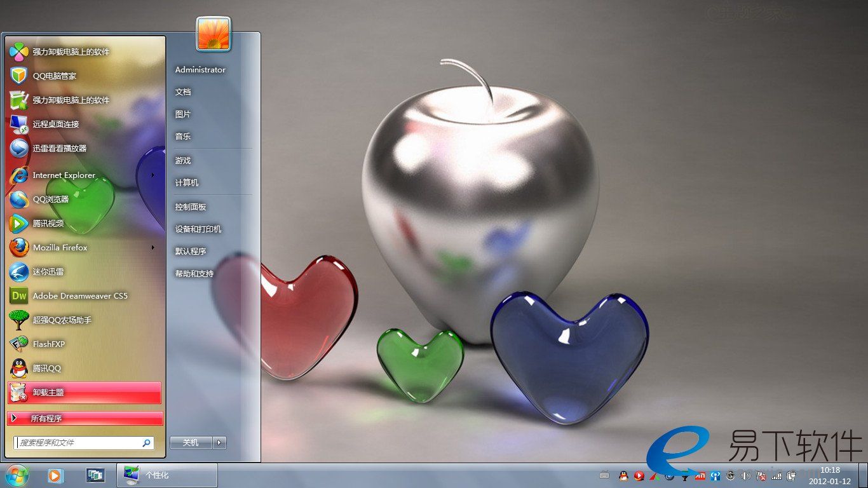Screen dimensions: 868x488
Task: Launch QQ电脑管家 from the Start menu
Action: [84, 76]
